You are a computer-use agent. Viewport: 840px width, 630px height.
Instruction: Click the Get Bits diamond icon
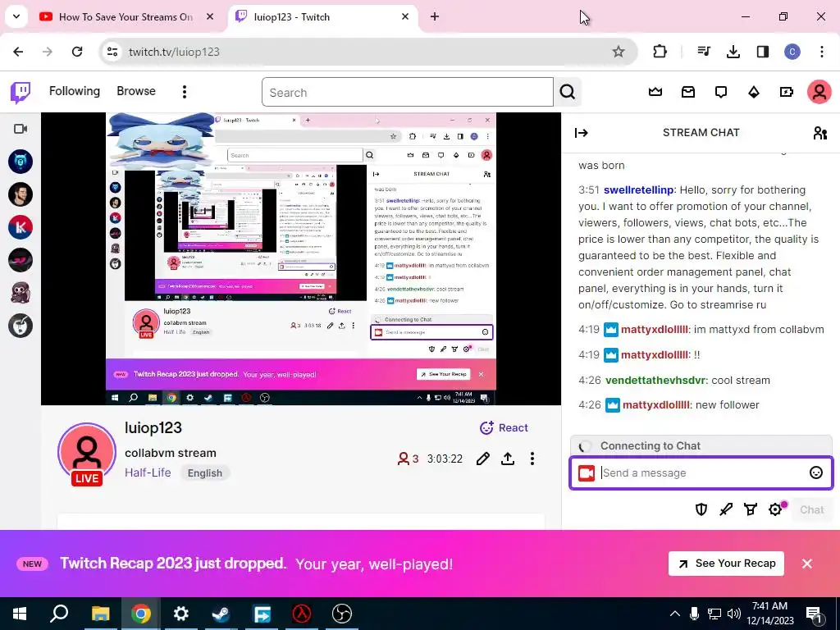tap(754, 92)
